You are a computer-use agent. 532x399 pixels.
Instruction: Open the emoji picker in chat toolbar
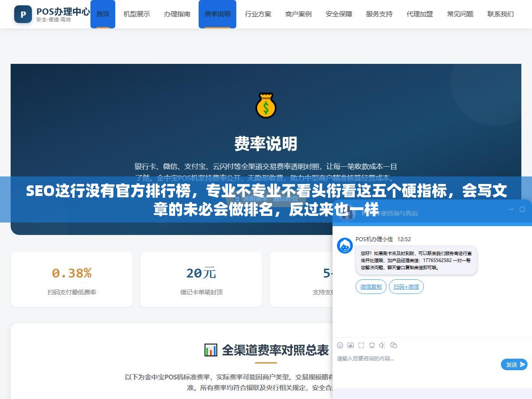coord(340,345)
